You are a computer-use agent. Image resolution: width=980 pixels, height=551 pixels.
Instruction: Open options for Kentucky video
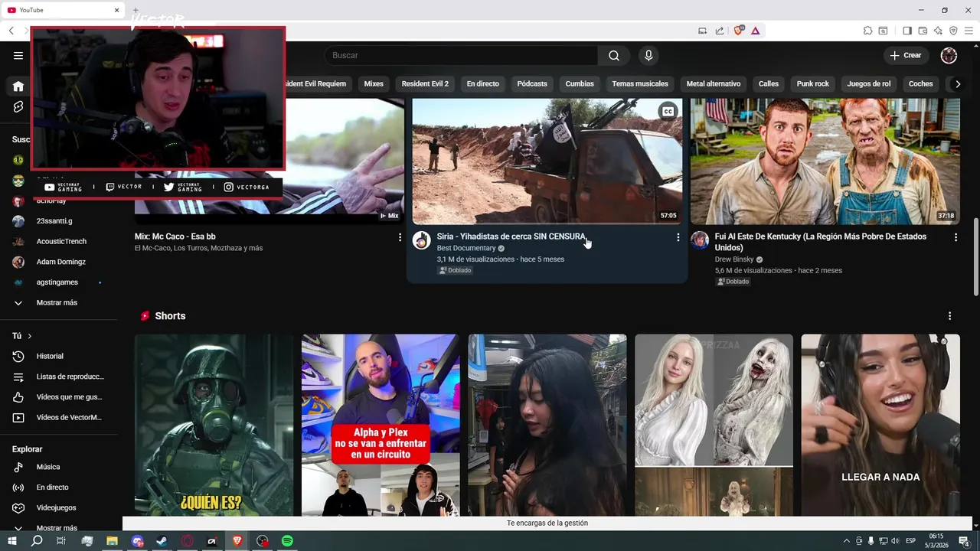tap(955, 237)
